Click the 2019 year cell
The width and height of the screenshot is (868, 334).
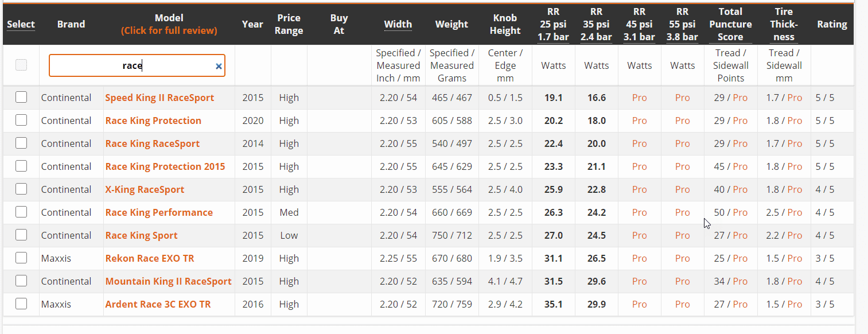pyautogui.click(x=253, y=258)
